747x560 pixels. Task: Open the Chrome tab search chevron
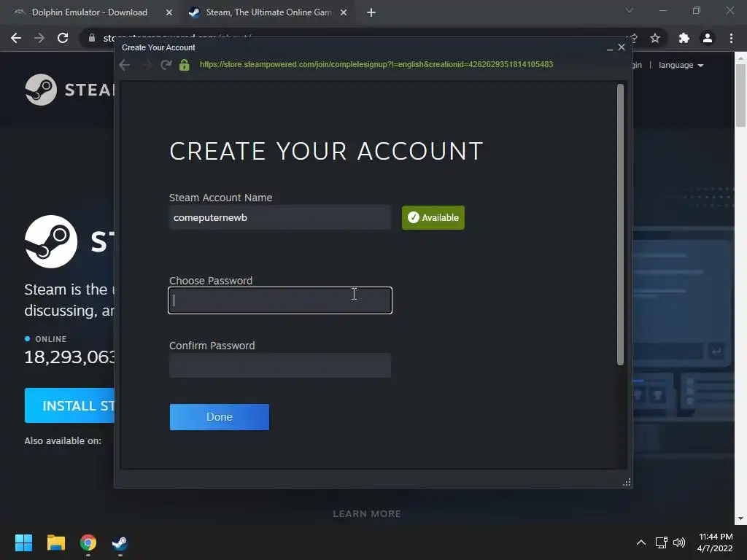630,10
